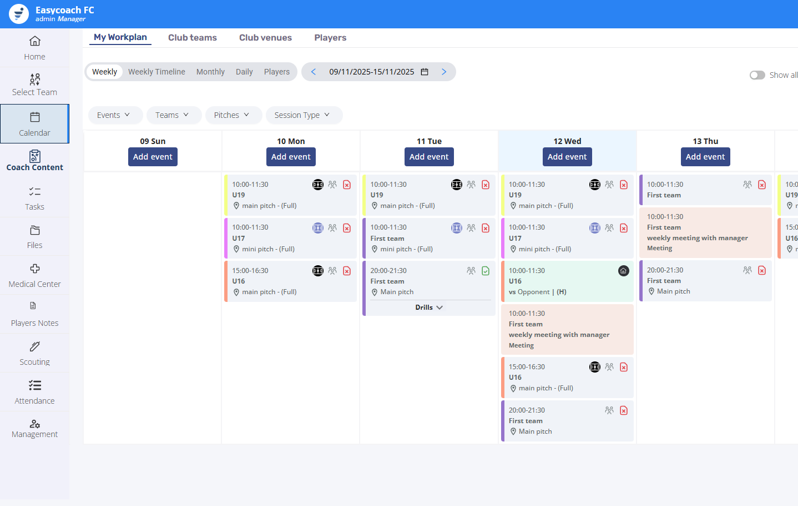Click the Easycoach FC logo
Image resolution: width=798 pixels, height=506 pixels.
click(x=19, y=14)
